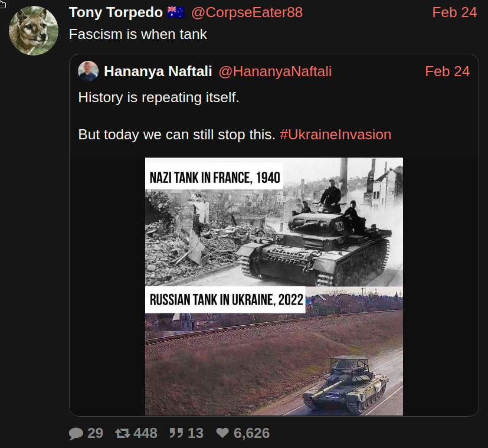
Task: Open the @CorpseEater88 handle link
Action: point(247,12)
